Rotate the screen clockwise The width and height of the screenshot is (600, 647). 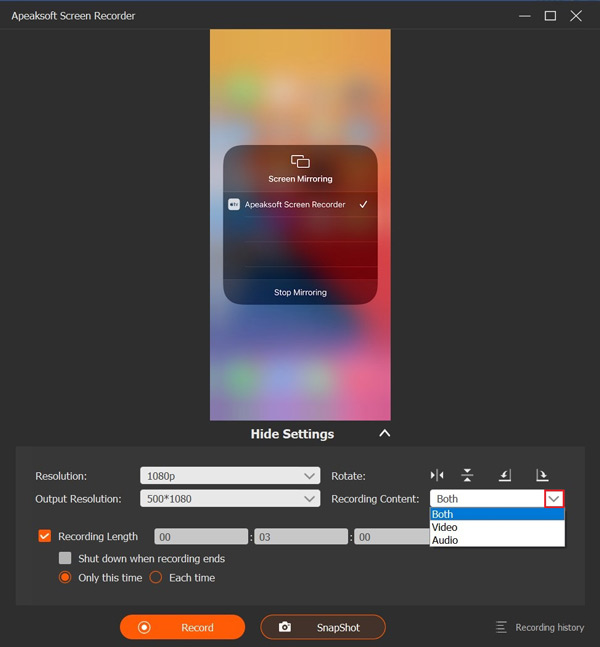tap(542, 475)
